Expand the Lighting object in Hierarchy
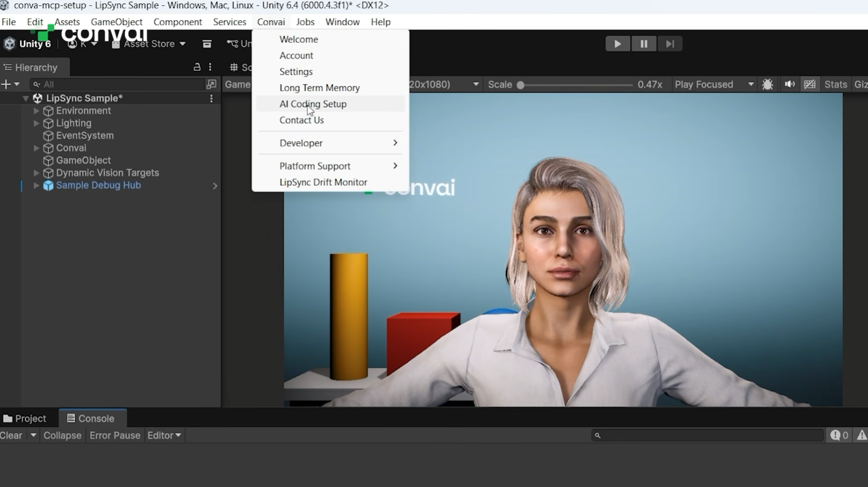Screen dimensions: 868x487 tap(36, 123)
